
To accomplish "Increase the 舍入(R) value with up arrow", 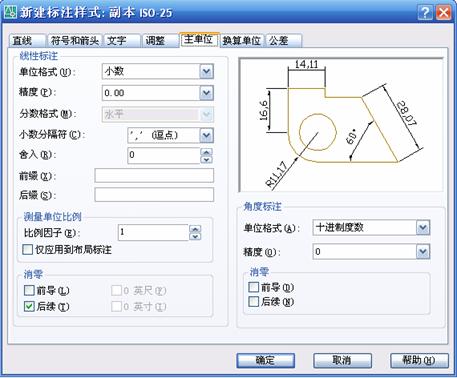I will 207,152.
